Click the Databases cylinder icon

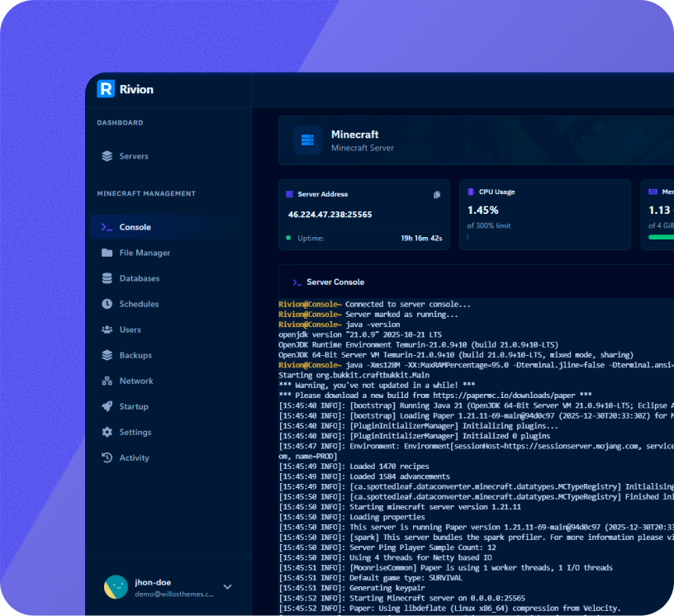click(107, 278)
